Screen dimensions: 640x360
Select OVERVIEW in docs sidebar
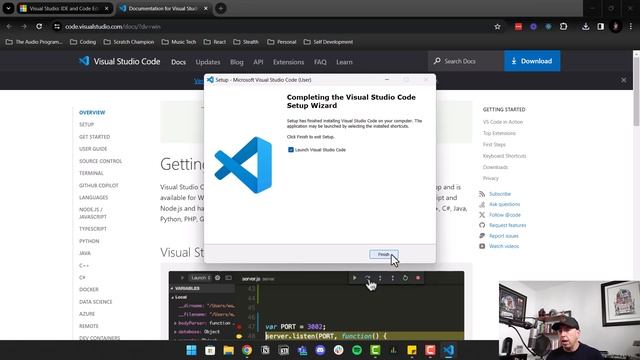coord(92,112)
